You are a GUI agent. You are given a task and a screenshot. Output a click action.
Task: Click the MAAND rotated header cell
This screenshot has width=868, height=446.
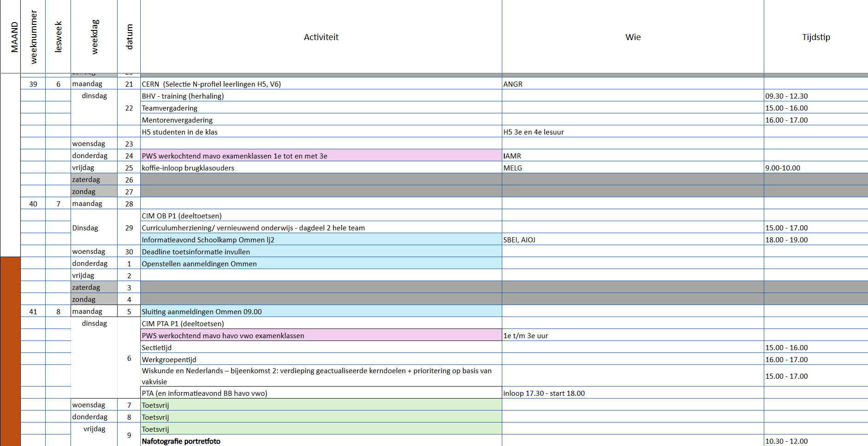point(10,37)
